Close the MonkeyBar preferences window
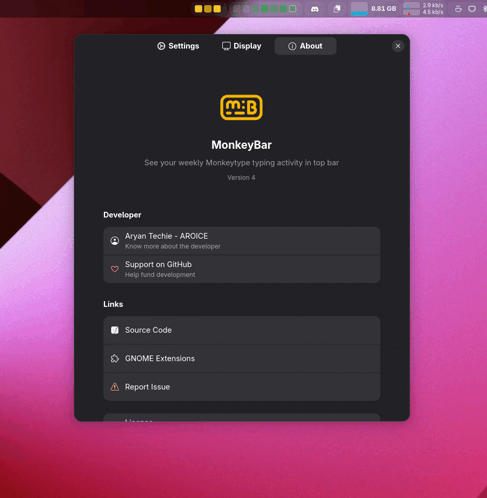The width and height of the screenshot is (487, 498). coord(398,46)
